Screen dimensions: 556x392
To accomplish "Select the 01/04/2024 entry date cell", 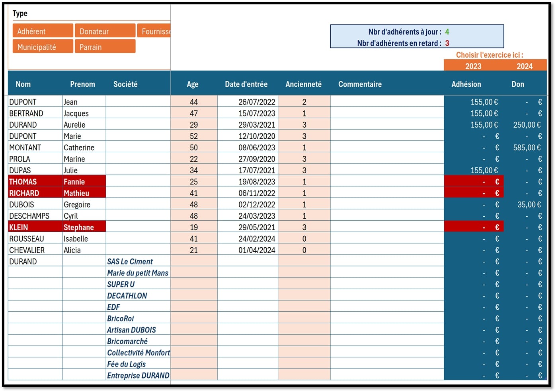I will pyautogui.click(x=248, y=250).
